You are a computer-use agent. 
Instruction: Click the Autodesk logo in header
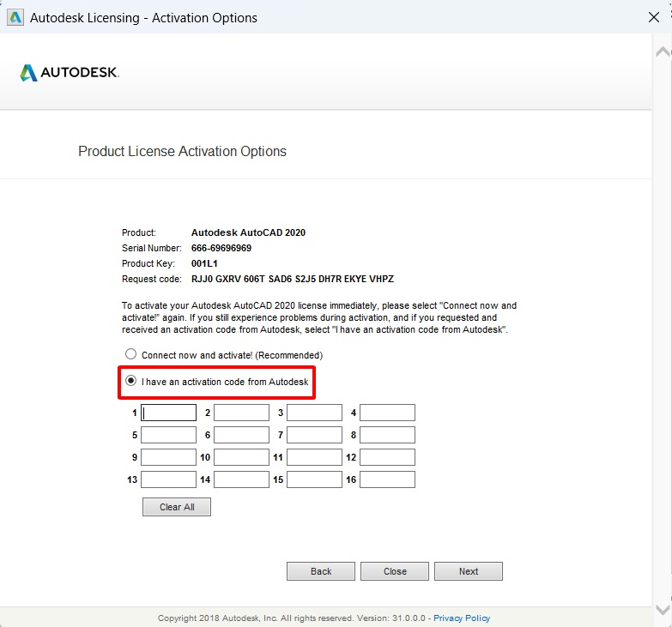tap(70, 72)
